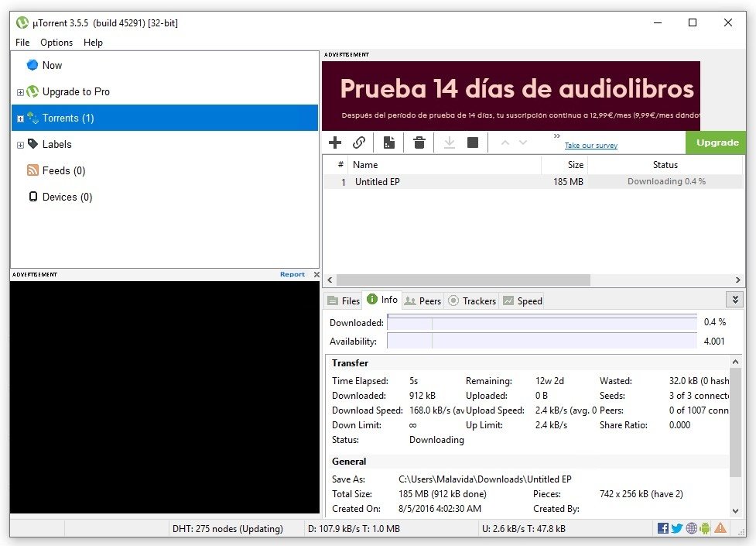This screenshot has height=546, width=756.
Task: Click the torrent list's scroll-right arrow
Action: click(x=737, y=280)
